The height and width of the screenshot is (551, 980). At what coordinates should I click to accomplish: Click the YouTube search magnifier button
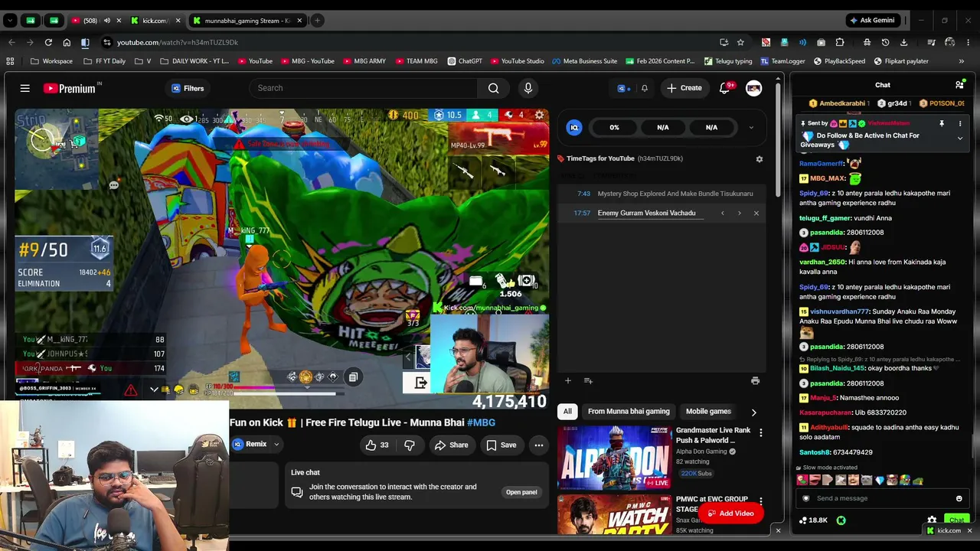(494, 88)
